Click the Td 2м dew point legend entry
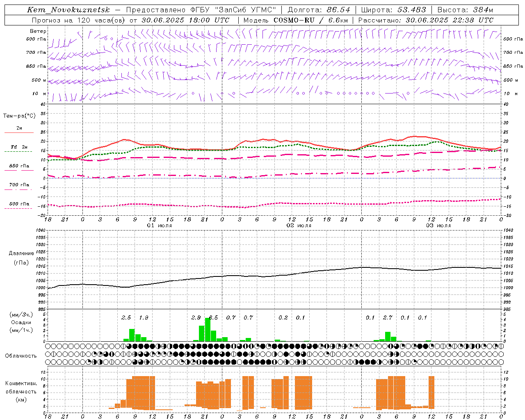 coord(19,147)
